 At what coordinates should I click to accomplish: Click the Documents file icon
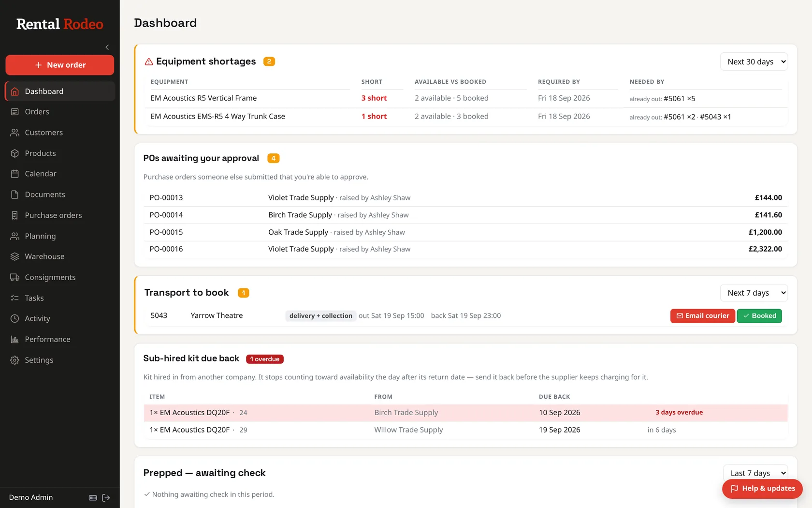(15, 194)
